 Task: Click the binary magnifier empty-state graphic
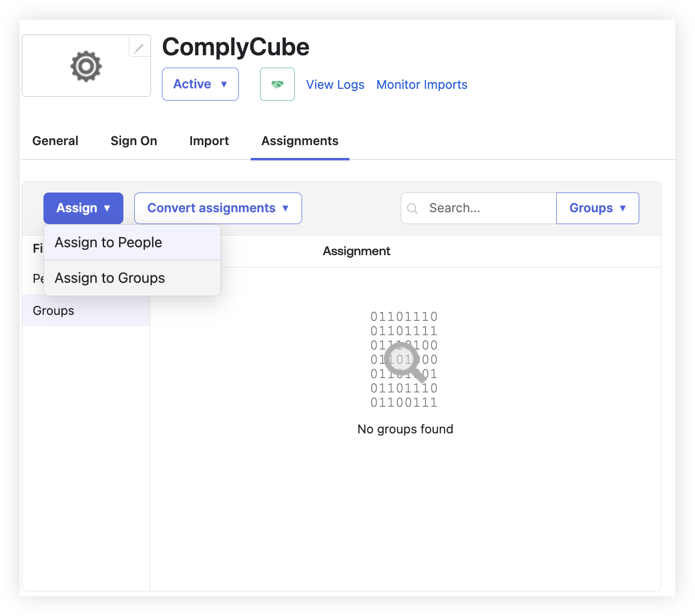pyautogui.click(x=404, y=360)
